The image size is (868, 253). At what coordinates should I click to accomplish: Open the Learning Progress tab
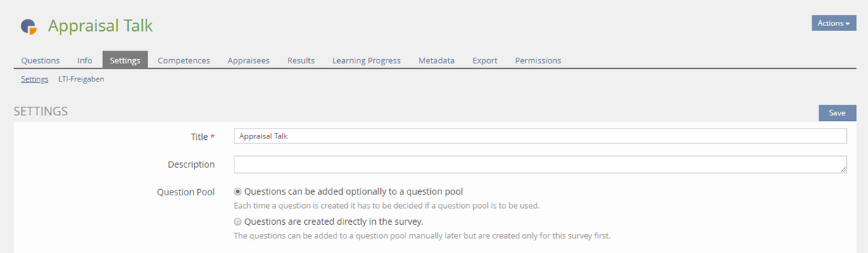click(366, 60)
